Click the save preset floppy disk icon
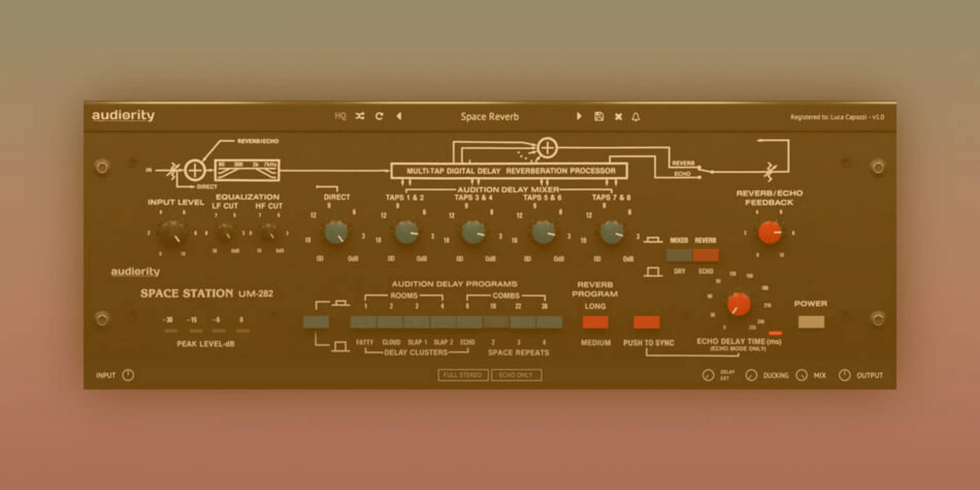This screenshot has width=980, height=490. pos(599,116)
